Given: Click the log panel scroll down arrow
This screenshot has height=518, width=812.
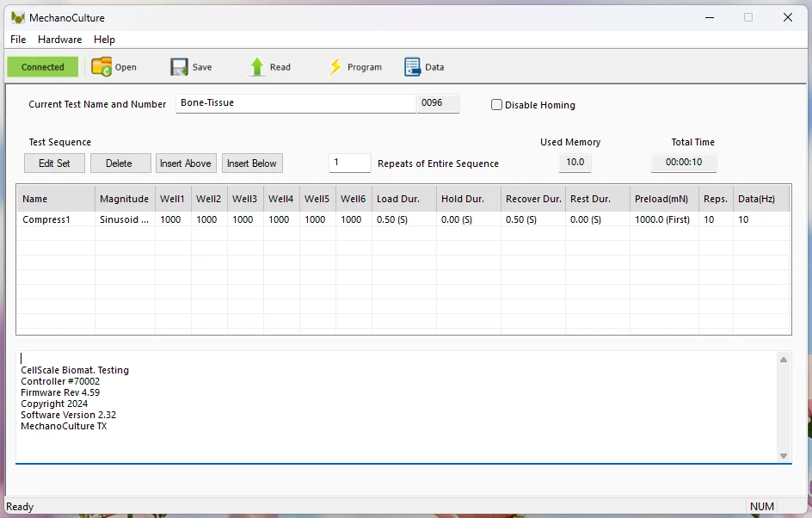Looking at the screenshot, I should click(x=784, y=456).
